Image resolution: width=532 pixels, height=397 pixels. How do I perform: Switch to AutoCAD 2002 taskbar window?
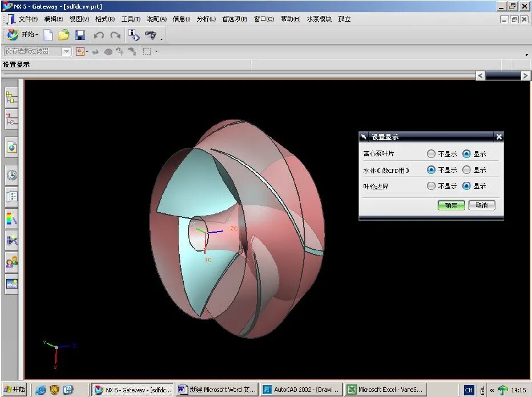tap(301, 390)
